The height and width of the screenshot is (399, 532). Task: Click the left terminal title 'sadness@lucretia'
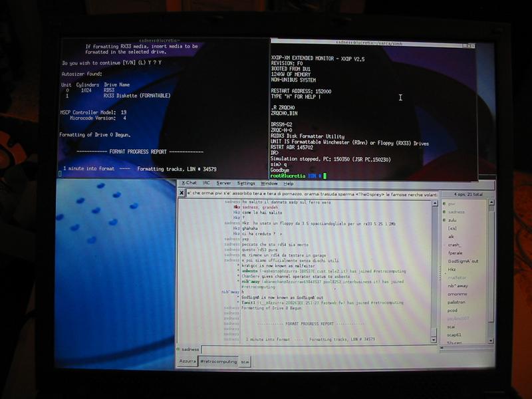(x=160, y=41)
